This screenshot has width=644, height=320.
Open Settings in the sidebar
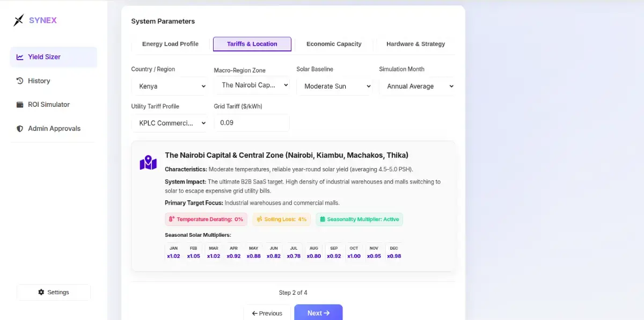pyautogui.click(x=54, y=292)
